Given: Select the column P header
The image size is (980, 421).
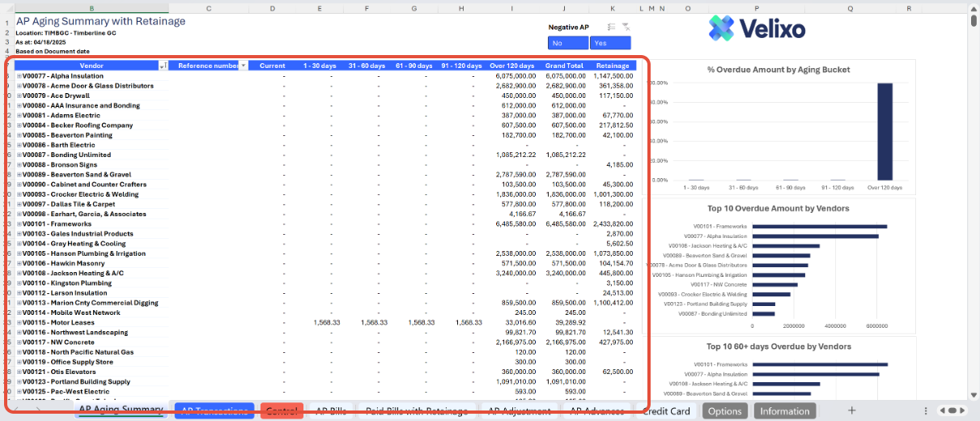Looking at the screenshot, I should click(757, 8).
